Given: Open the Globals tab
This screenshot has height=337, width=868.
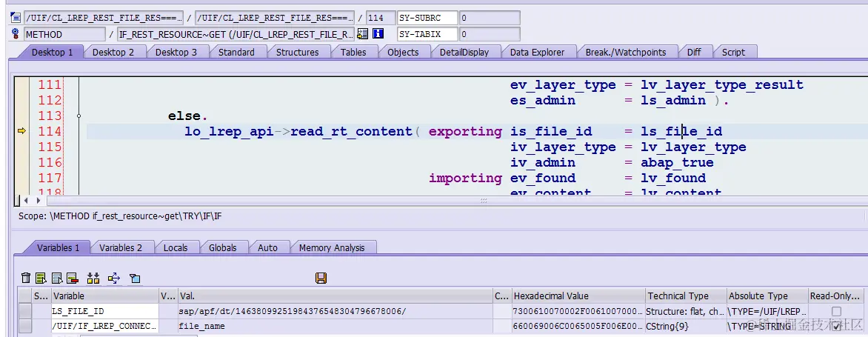Looking at the screenshot, I should point(222,247).
